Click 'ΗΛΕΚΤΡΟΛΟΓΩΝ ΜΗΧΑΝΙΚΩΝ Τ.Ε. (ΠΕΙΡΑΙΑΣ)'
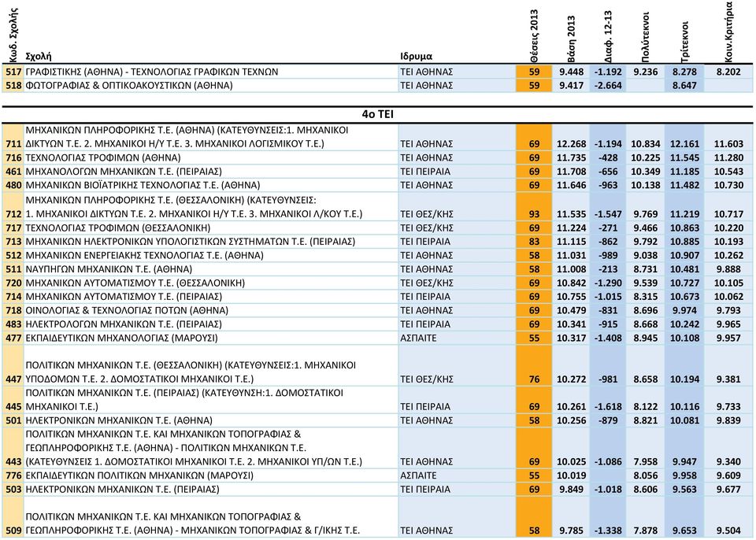756x540 pixels. tap(124, 324)
